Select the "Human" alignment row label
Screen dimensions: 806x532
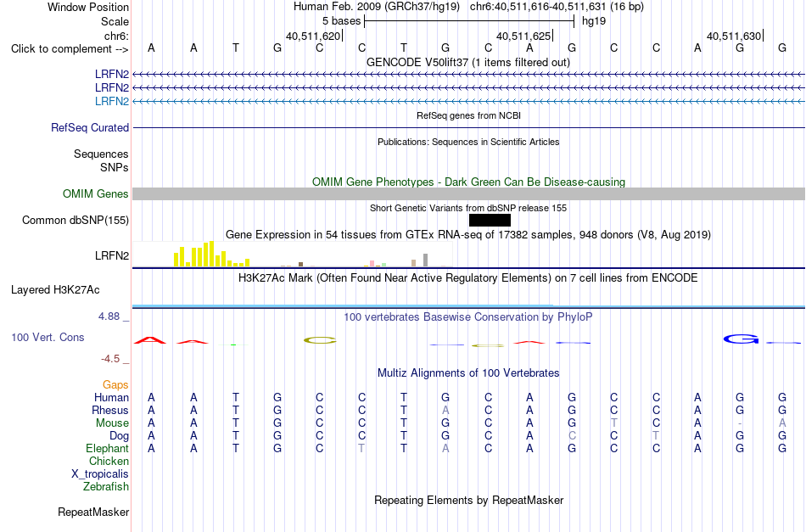tap(111, 397)
